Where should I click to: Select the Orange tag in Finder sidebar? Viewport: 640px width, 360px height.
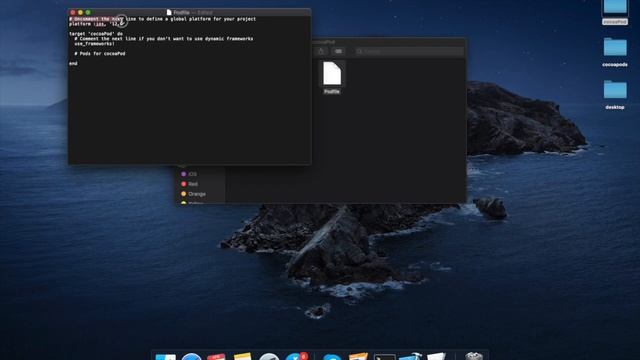(193, 194)
